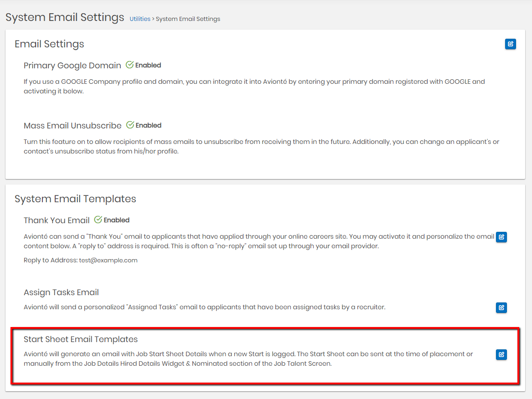Select the Email Settings section heading
532x399 pixels.
49,44
